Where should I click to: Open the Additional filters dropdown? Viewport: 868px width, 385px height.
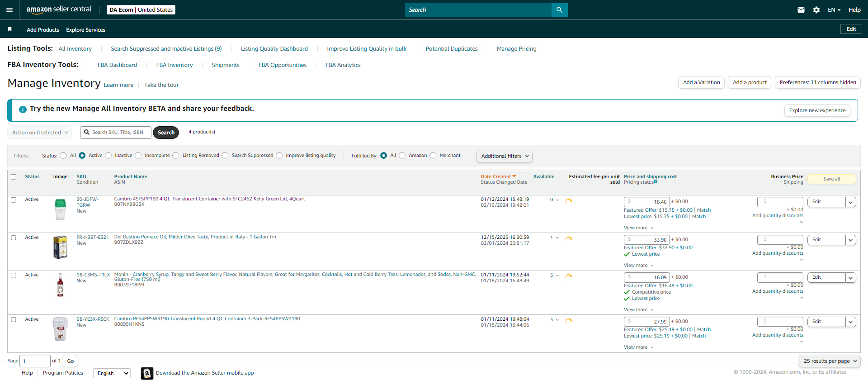tap(505, 156)
